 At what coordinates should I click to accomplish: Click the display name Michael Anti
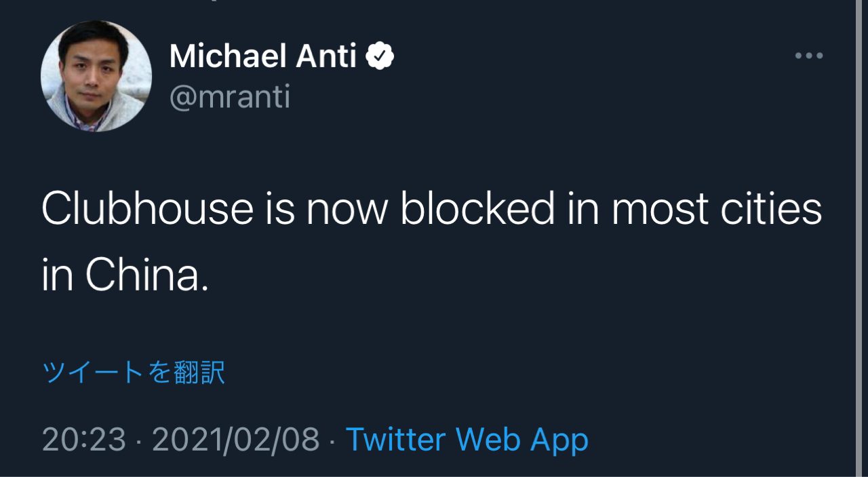262,56
